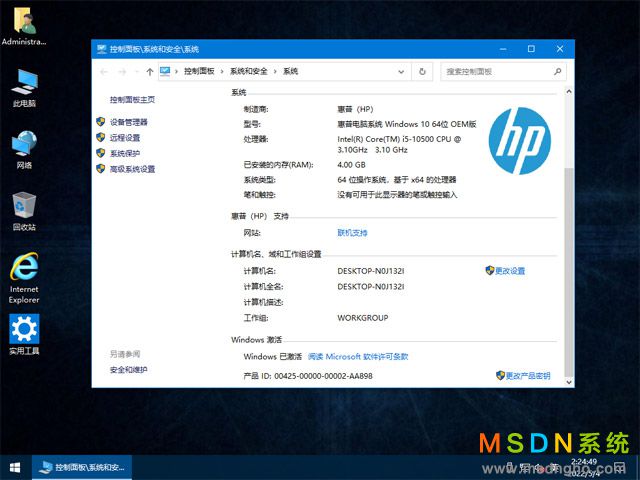The height and width of the screenshot is (480, 640).
Task: Click the computer name DESKTOP-N0J132I value
Action: (371, 271)
